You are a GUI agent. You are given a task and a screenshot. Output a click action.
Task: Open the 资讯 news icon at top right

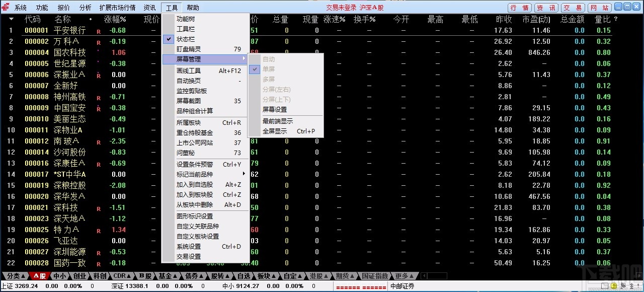pyautogui.click(x=546, y=7)
